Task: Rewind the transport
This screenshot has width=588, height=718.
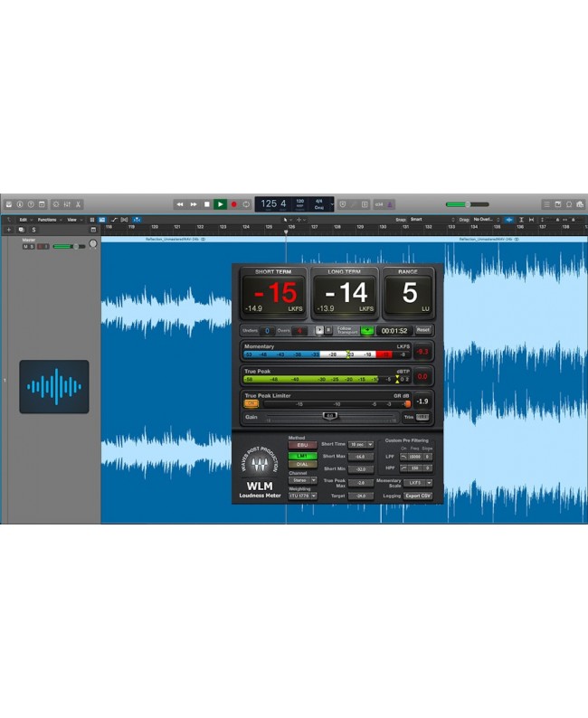Action: (180, 204)
